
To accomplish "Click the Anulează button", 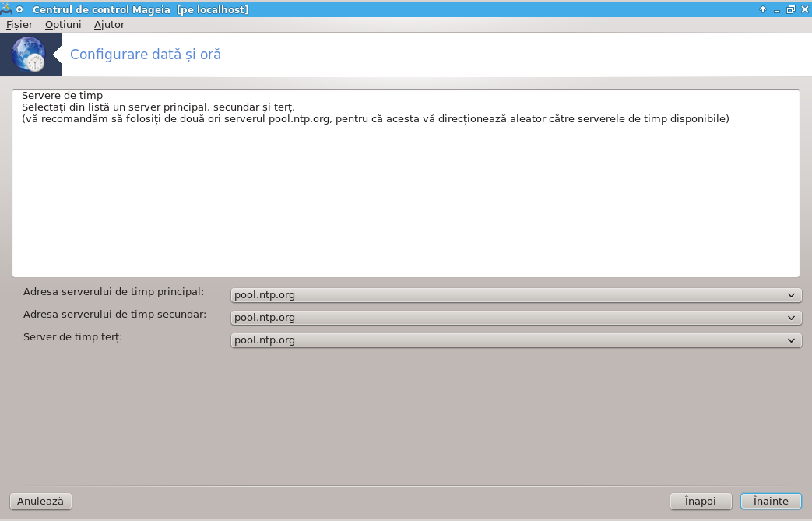I will [x=40, y=501].
